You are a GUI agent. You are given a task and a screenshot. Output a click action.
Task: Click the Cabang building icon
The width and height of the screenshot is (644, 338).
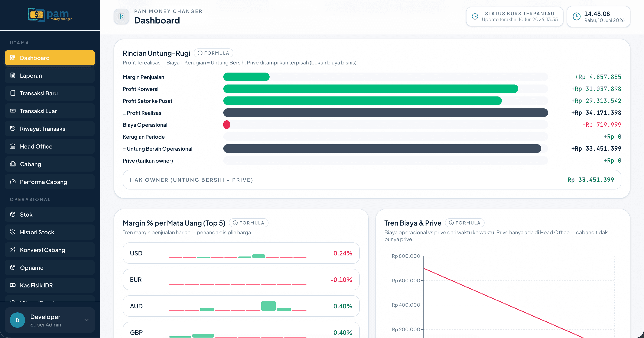tap(13, 164)
